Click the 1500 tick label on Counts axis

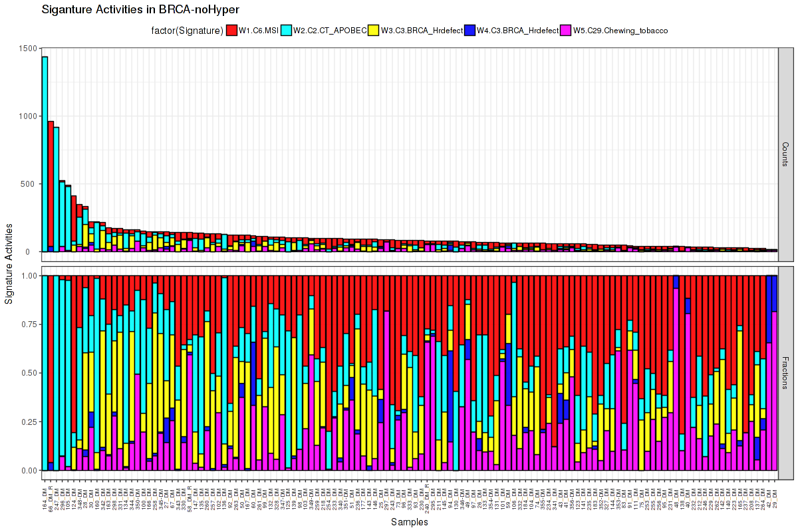27,48
